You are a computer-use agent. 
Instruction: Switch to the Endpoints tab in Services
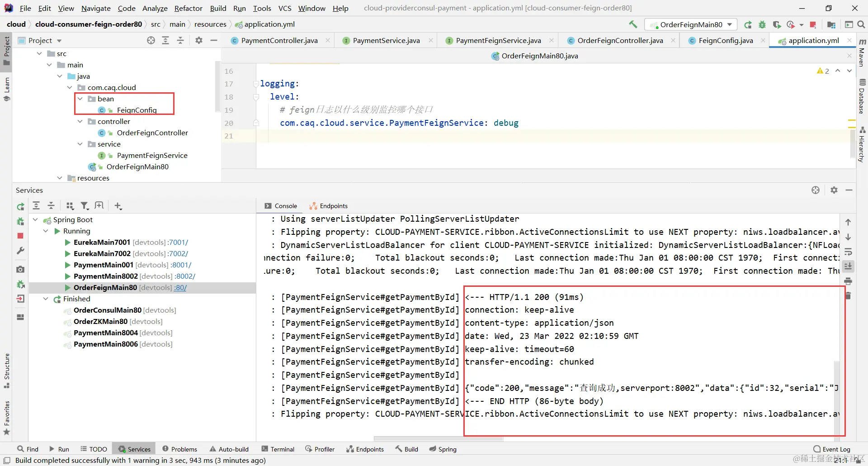click(329, 206)
